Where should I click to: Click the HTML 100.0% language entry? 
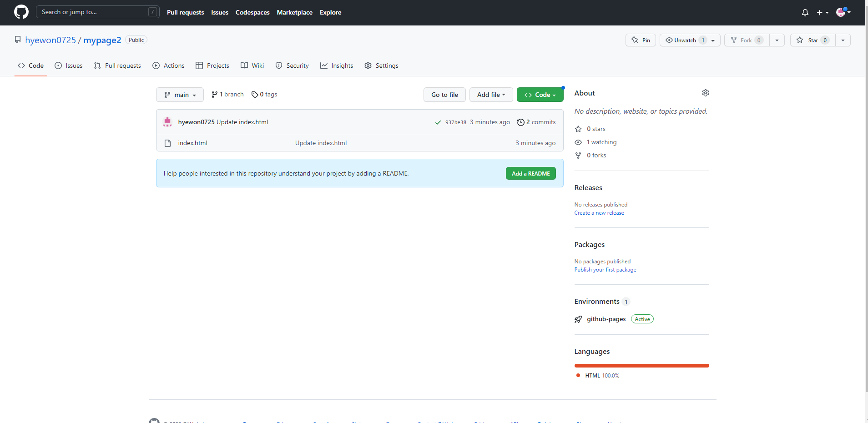[598, 376]
